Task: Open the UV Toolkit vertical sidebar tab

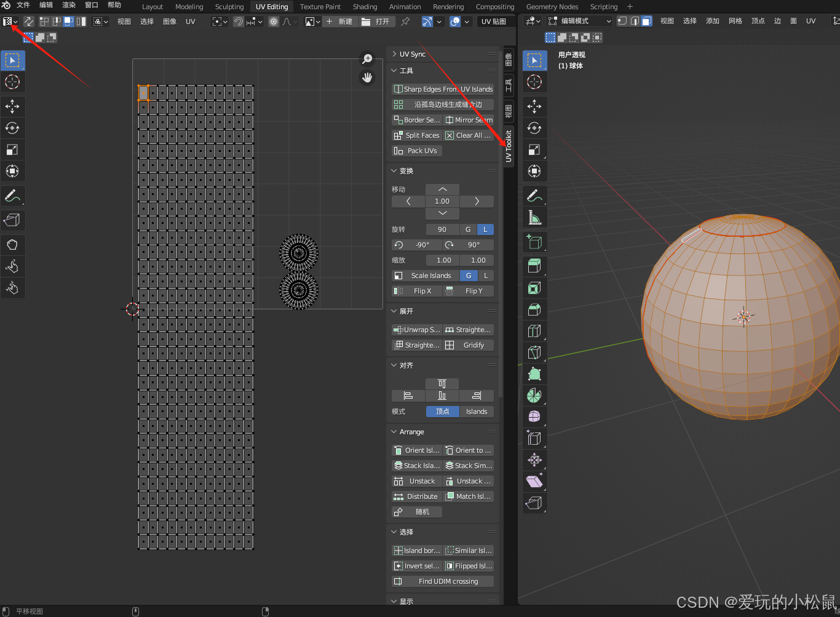Action: click(x=509, y=146)
